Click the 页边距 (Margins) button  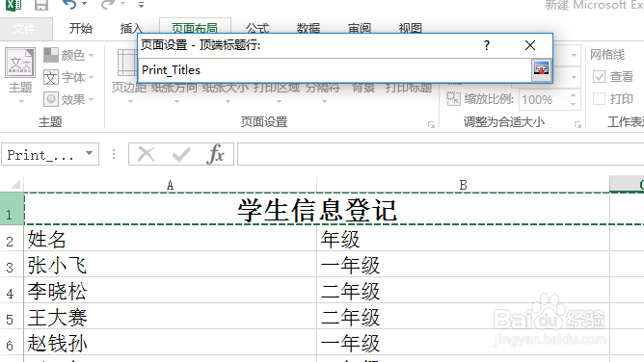click(x=129, y=88)
